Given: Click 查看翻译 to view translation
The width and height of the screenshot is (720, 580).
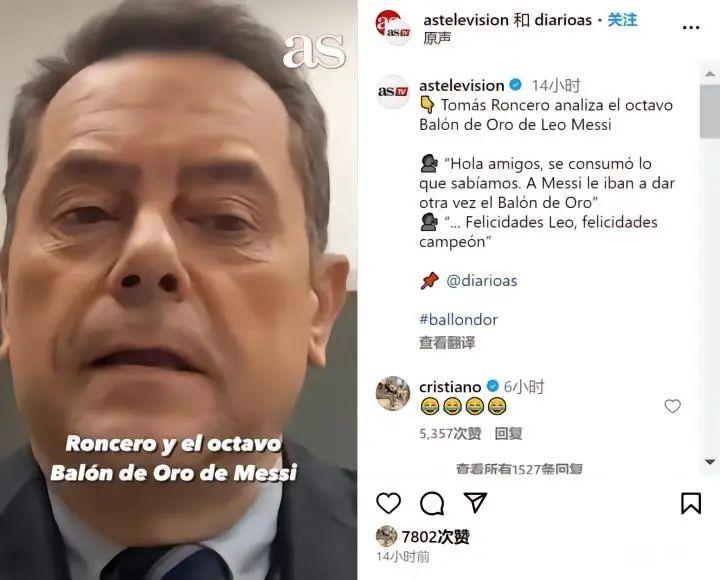Looking at the screenshot, I should 447,343.
